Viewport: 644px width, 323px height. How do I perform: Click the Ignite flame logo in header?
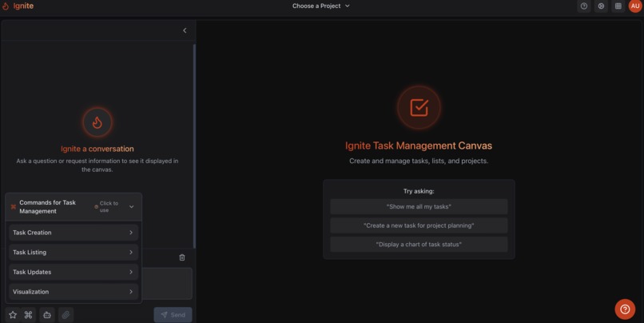(6, 6)
